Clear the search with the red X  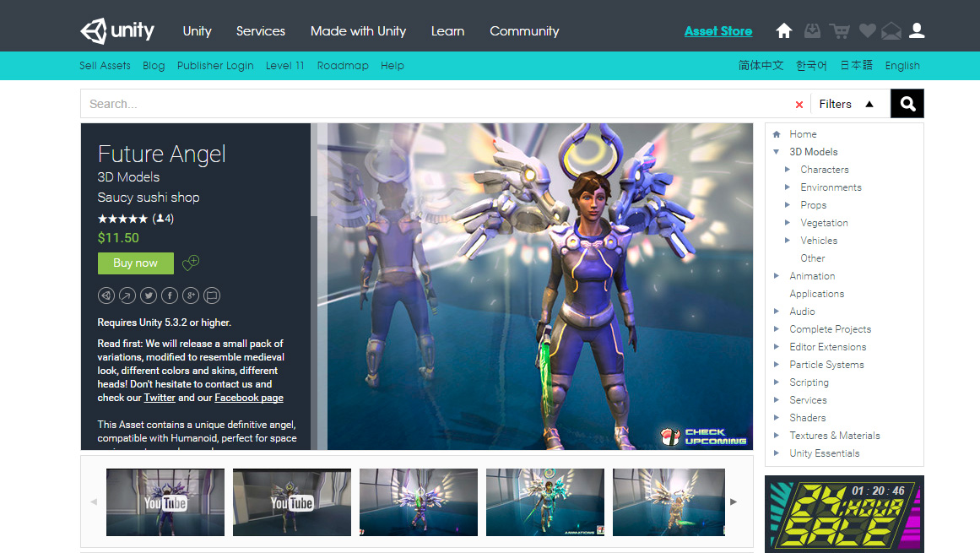799,105
